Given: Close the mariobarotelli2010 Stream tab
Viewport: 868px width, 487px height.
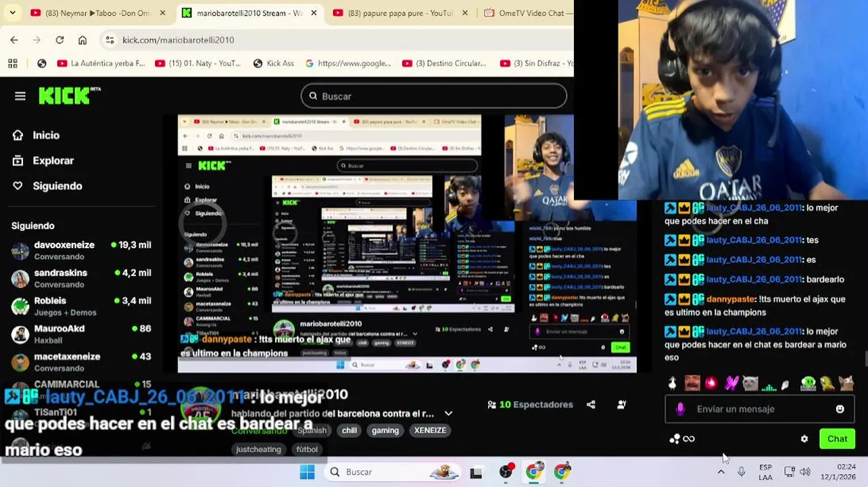Looking at the screenshot, I should click(x=314, y=13).
